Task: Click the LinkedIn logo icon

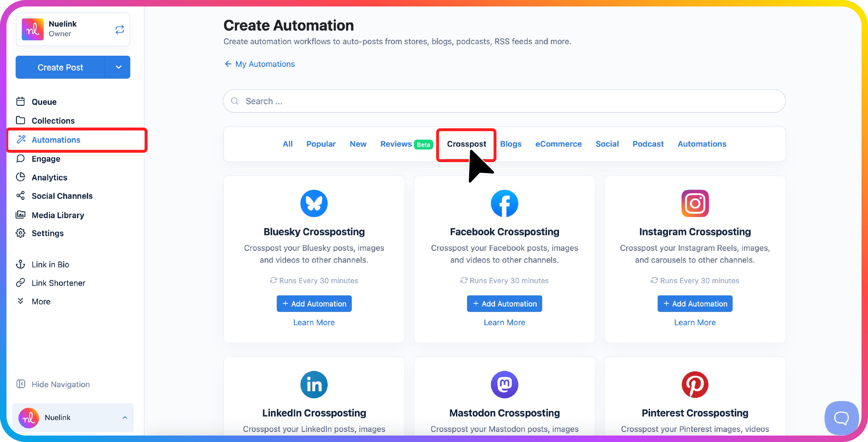Action: 314,385
